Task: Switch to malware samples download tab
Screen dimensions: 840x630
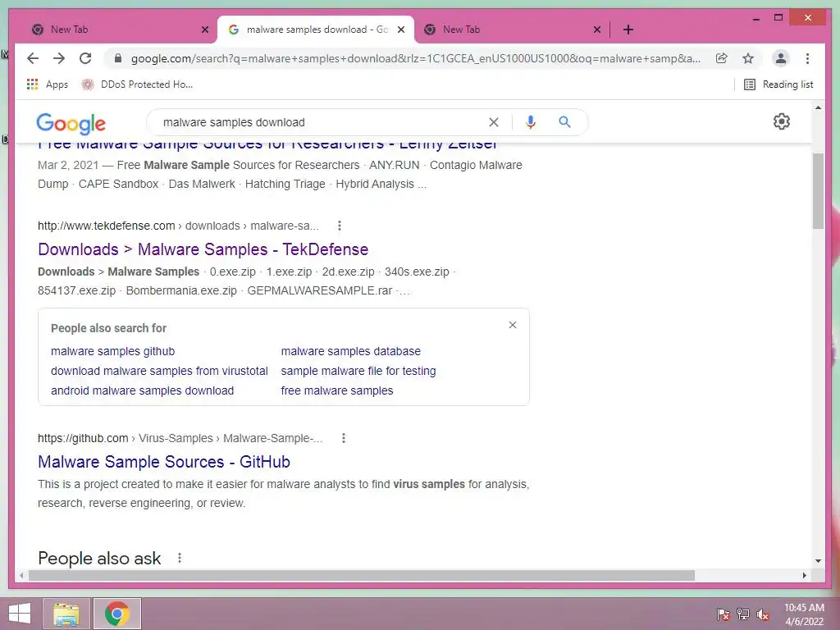Action: (316, 30)
